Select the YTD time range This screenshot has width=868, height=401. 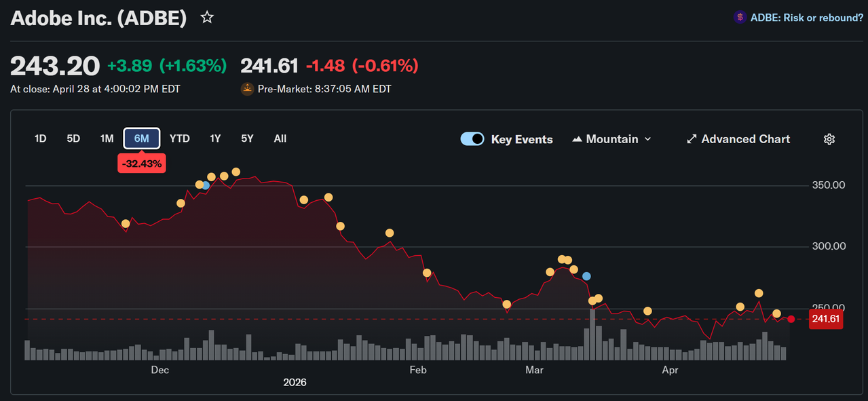[x=179, y=138]
